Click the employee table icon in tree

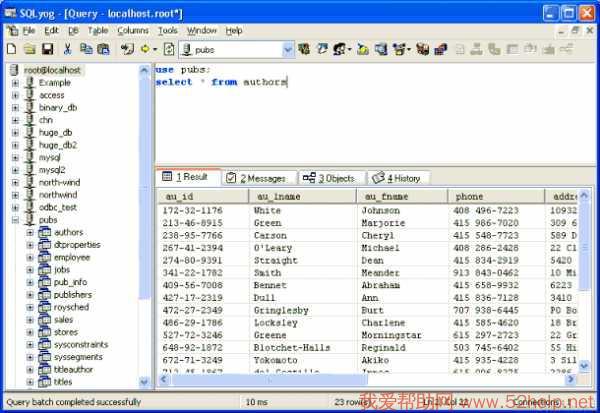click(44, 257)
